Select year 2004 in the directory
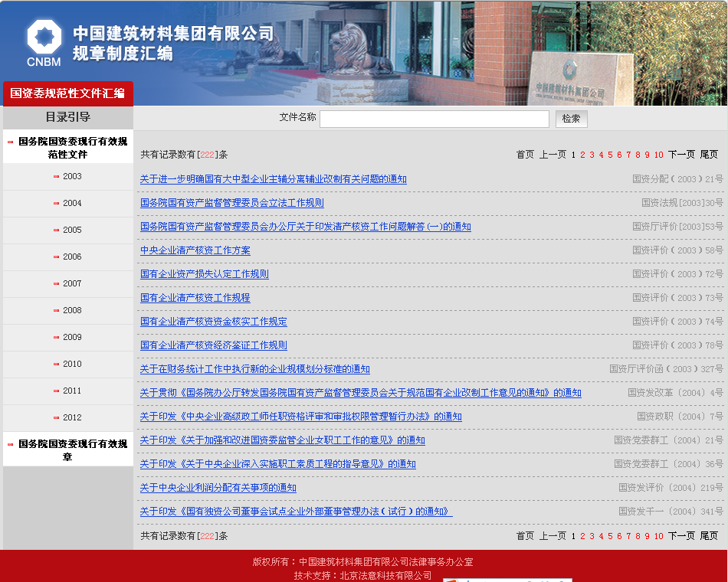This screenshot has height=582, width=728. (x=72, y=203)
